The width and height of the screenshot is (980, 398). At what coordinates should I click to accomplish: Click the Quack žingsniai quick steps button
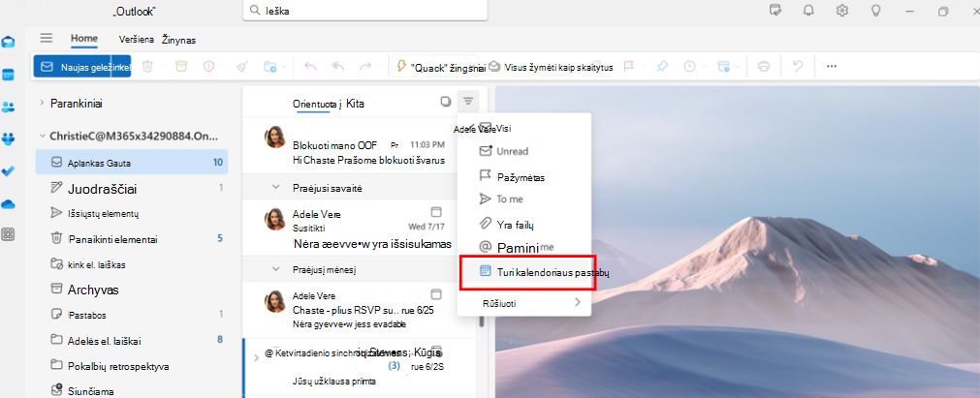click(x=440, y=67)
